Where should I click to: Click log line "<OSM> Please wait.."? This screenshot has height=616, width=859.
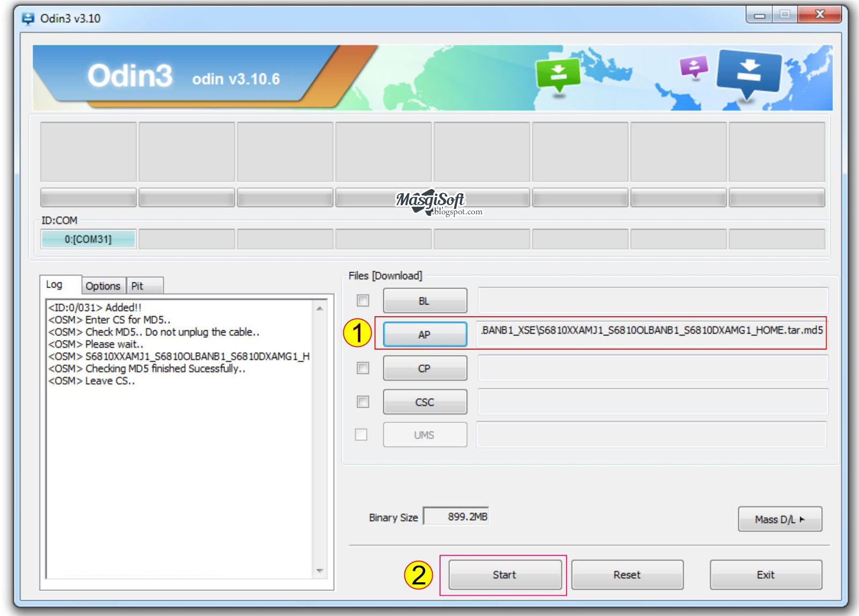pyautogui.click(x=96, y=344)
